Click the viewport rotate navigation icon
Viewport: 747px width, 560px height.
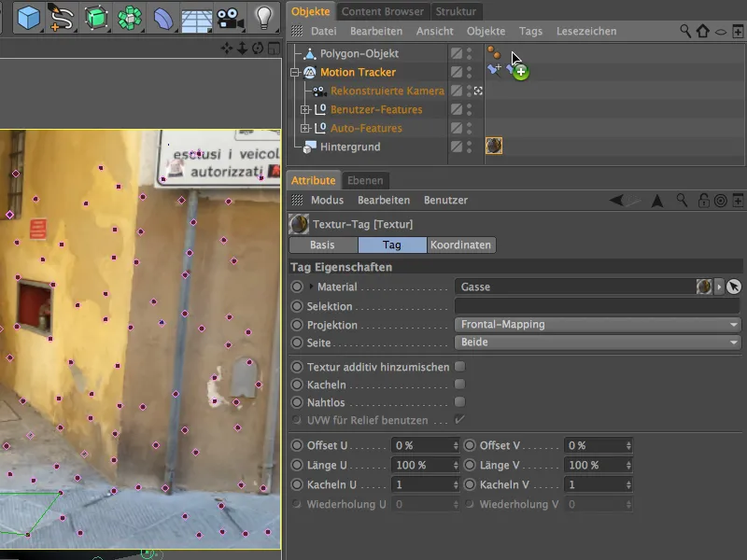click(x=258, y=49)
